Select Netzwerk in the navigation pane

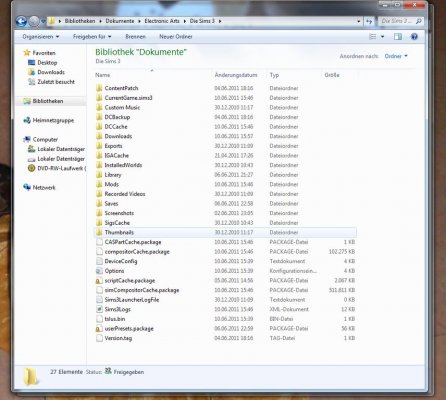44,188
